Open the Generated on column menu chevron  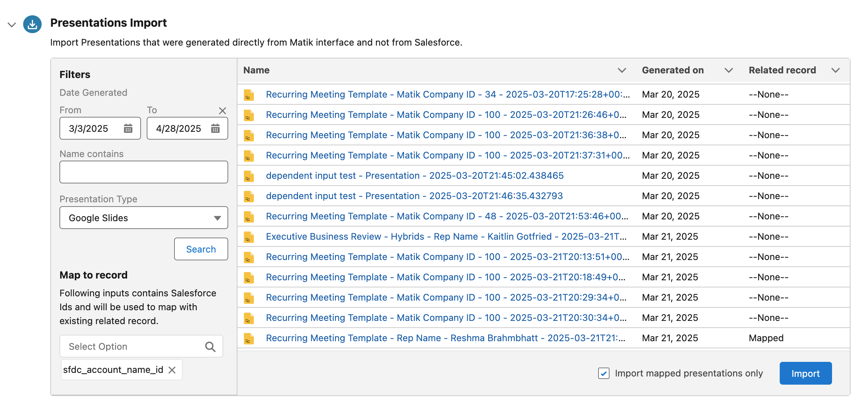[x=729, y=70]
